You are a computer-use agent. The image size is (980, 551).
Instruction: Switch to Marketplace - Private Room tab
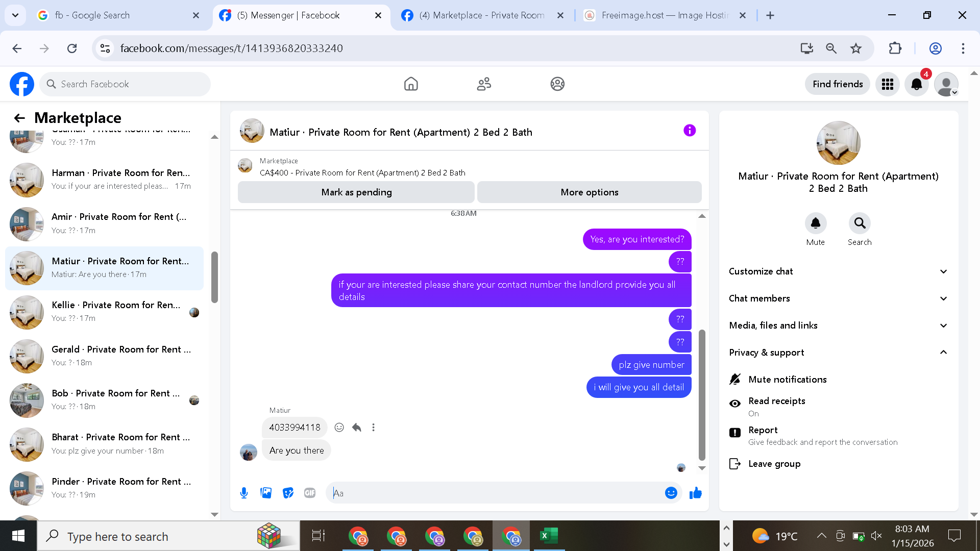pyautogui.click(x=481, y=15)
